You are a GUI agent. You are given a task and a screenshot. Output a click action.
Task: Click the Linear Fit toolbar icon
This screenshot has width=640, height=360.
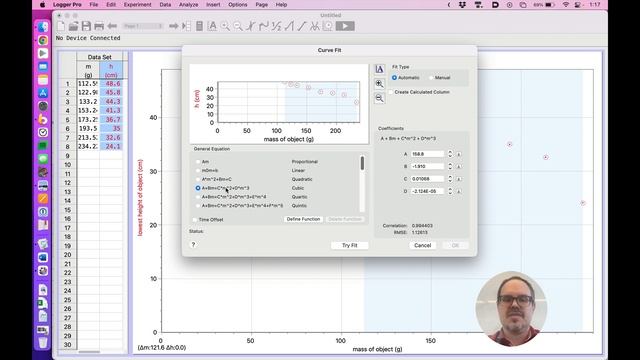coord(302,26)
